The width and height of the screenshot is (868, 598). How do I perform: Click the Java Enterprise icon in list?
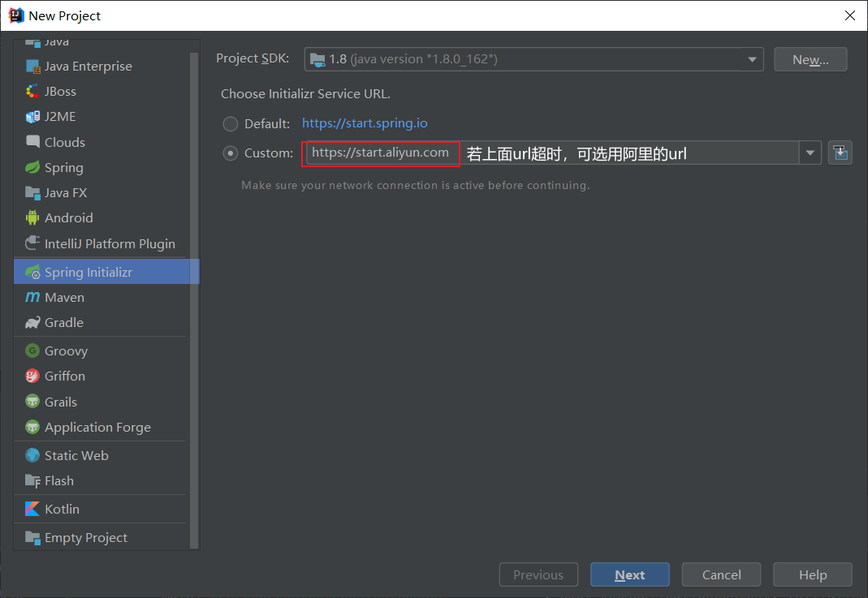click(x=32, y=67)
